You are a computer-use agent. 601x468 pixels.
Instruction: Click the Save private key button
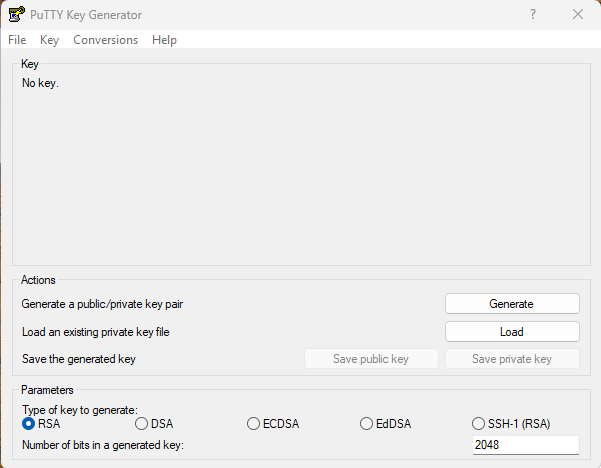pyautogui.click(x=512, y=359)
